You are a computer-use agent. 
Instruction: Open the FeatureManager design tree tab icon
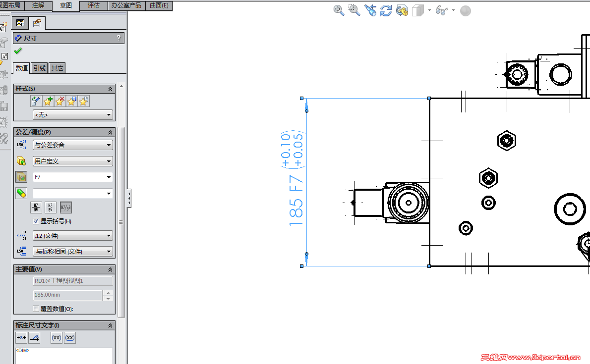pos(20,23)
